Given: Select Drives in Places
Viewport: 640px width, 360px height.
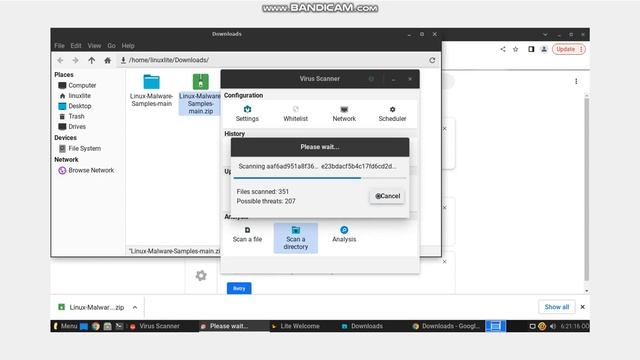Looking at the screenshot, I should [x=72, y=127].
